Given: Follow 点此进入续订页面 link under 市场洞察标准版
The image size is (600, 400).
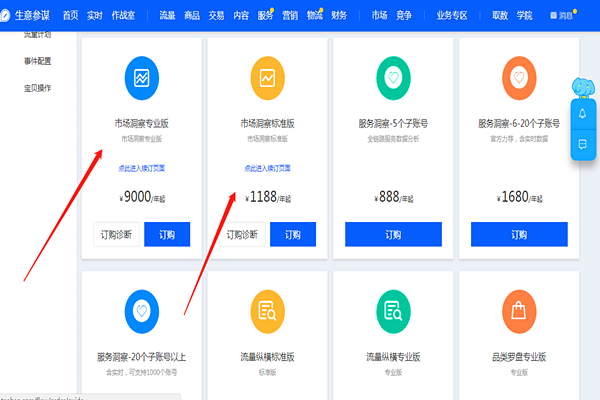Looking at the screenshot, I should pos(267,168).
